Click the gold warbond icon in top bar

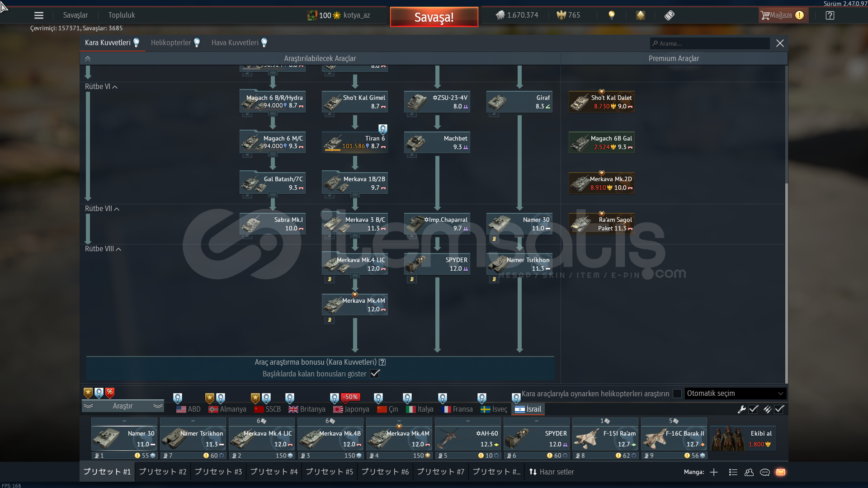(641, 15)
